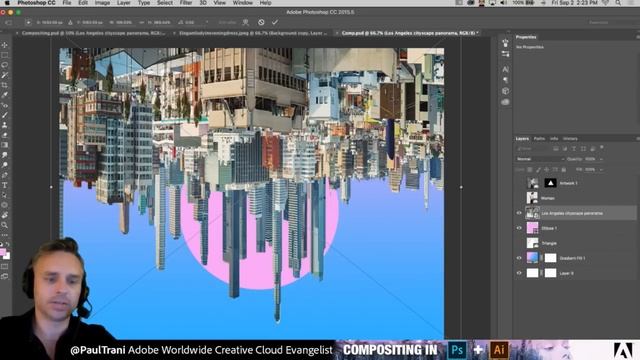Hide the Gradient Fill 1 layer
Screen dimensions: 640x360
click(x=519, y=258)
